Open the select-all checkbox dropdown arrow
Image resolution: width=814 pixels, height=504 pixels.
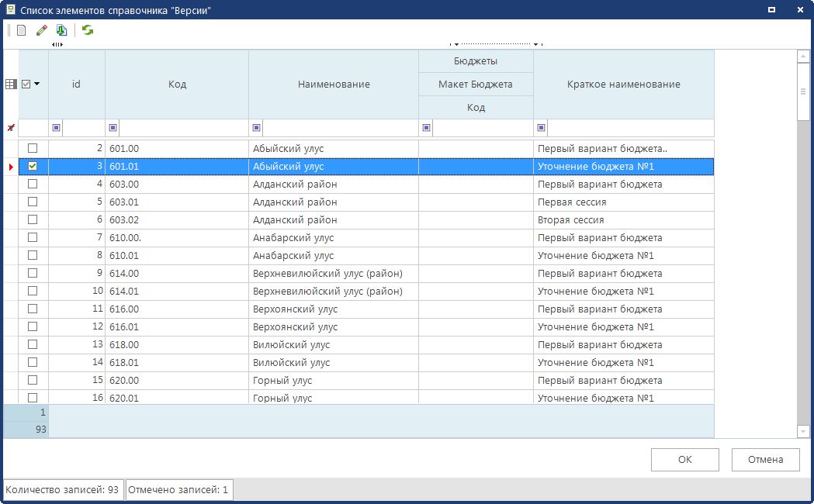[x=36, y=85]
